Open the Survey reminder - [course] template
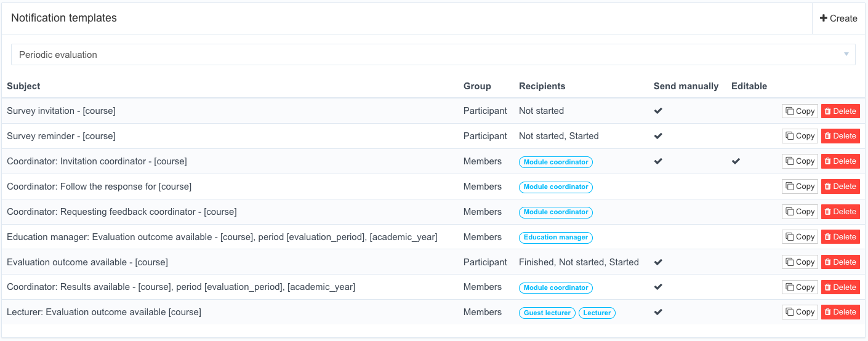The height and width of the screenshot is (341, 868). point(61,136)
